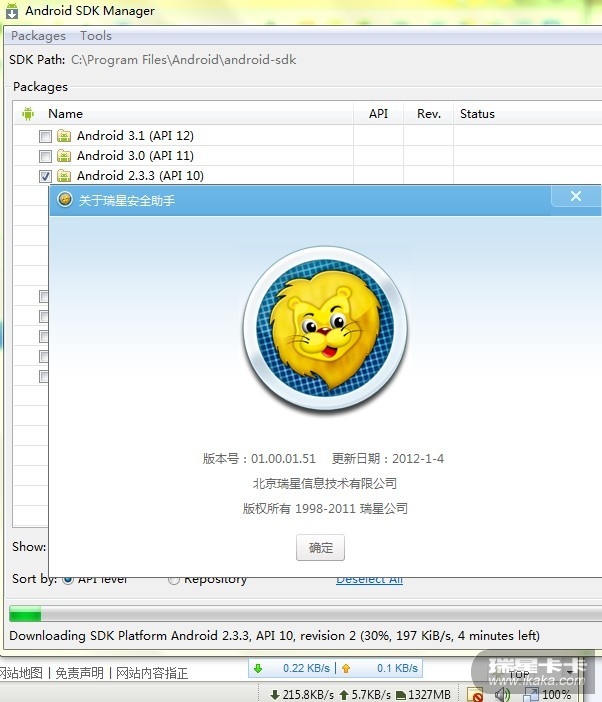The image size is (602, 702).
Task: Click the API column header
Action: 378,114
